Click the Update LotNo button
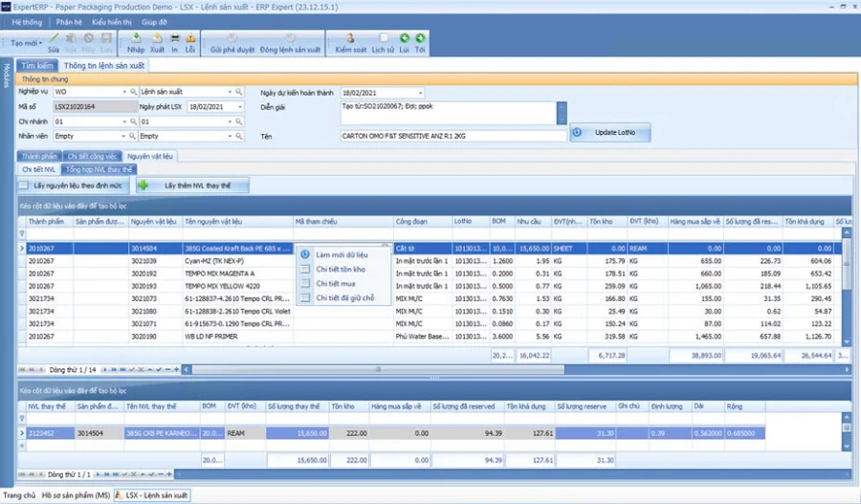This screenshot has height=504, width=861. coord(610,132)
